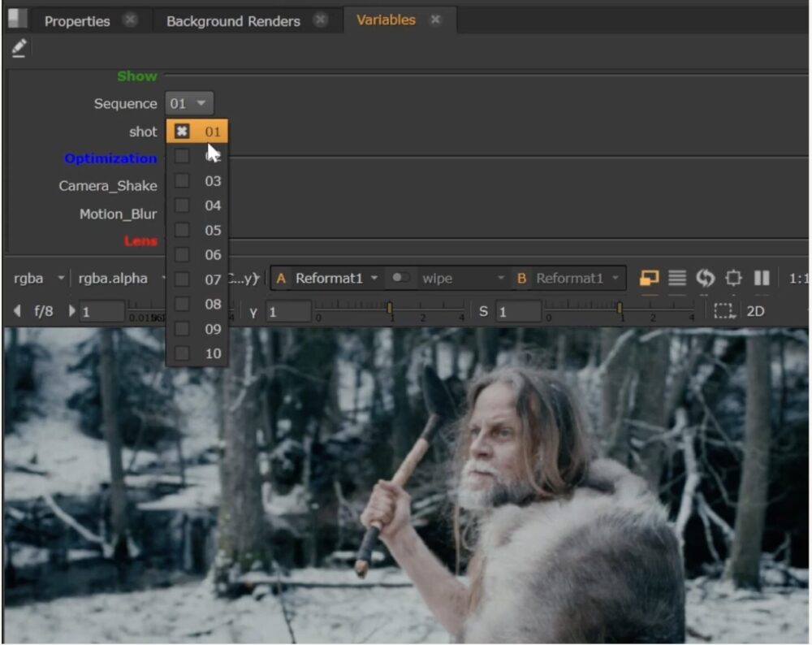Click the refresh viewer icon
This screenshot has width=812, height=645.
point(705,278)
